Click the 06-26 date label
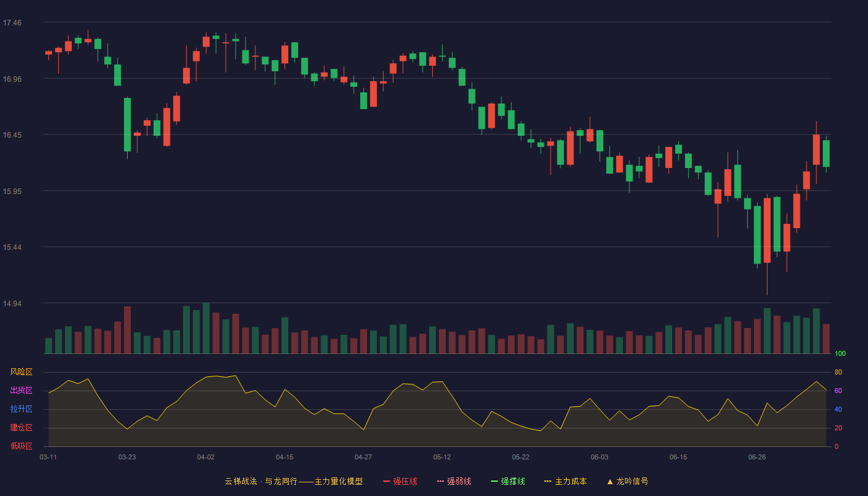 point(757,457)
